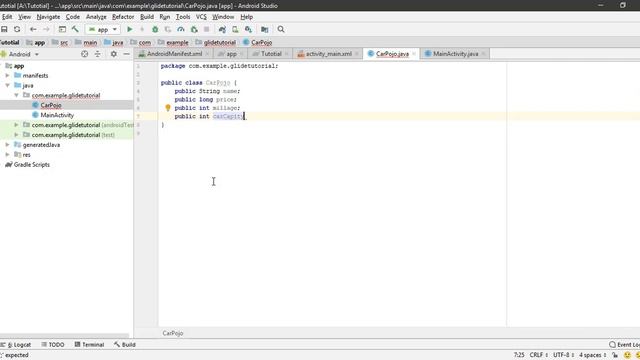Open the Logcat tool window
The width and height of the screenshot is (640, 360).
(x=16, y=344)
